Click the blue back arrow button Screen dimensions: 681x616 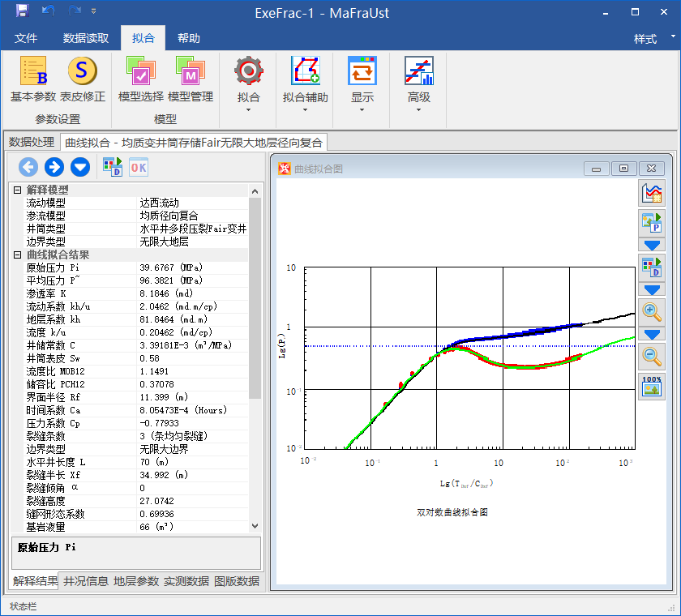28,167
